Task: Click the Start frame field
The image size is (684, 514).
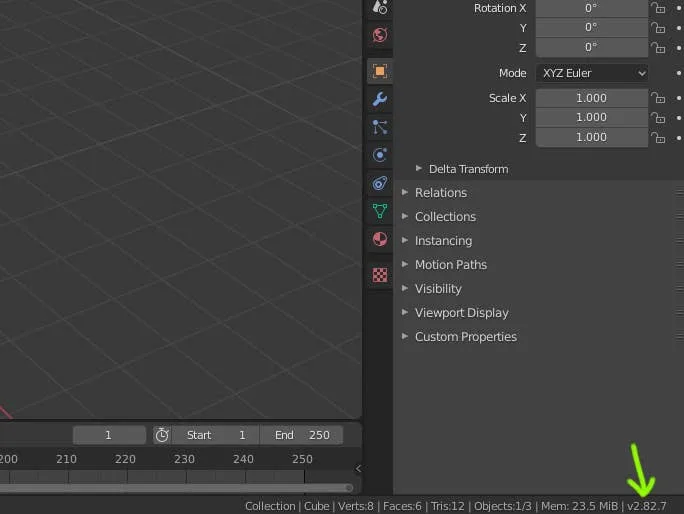Action: 215,435
